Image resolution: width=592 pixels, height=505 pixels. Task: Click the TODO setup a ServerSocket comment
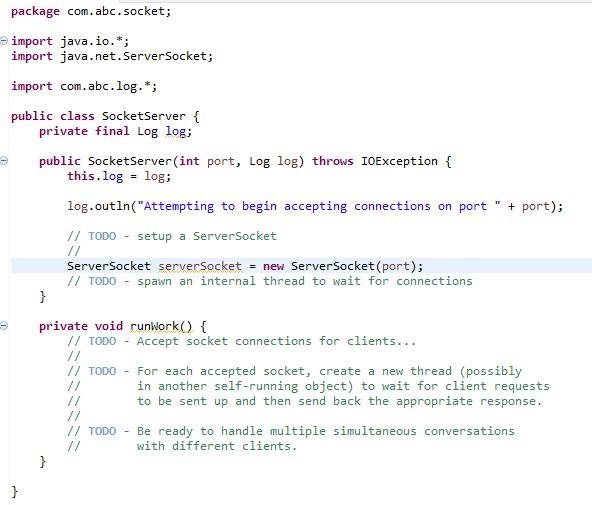coord(172,237)
